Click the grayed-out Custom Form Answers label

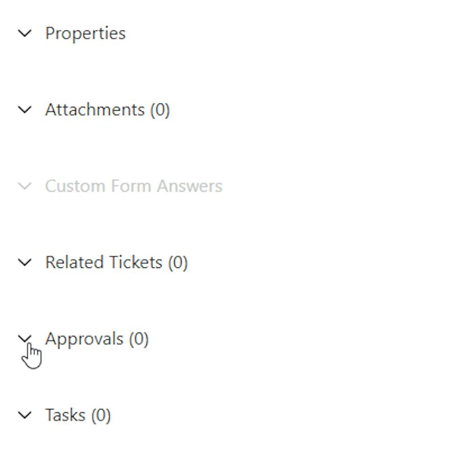point(134,186)
